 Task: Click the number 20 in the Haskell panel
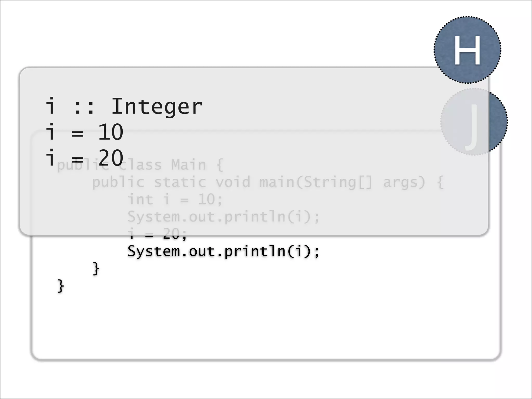pos(111,158)
